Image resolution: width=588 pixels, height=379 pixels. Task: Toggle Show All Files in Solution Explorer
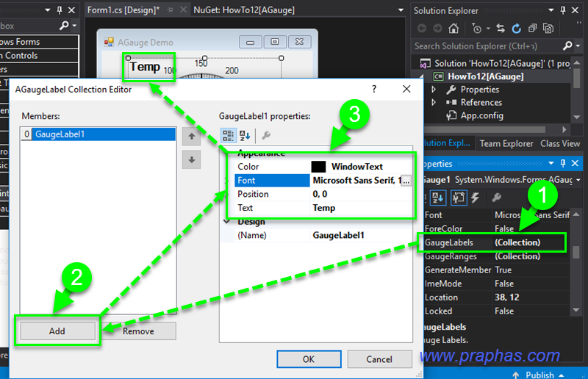click(548, 28)
